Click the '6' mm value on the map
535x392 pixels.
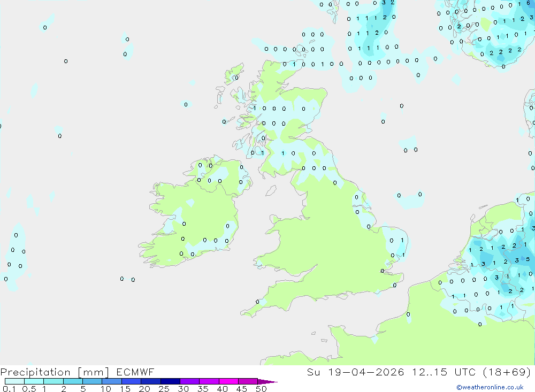pyautogui.click(x=528, y=3)
